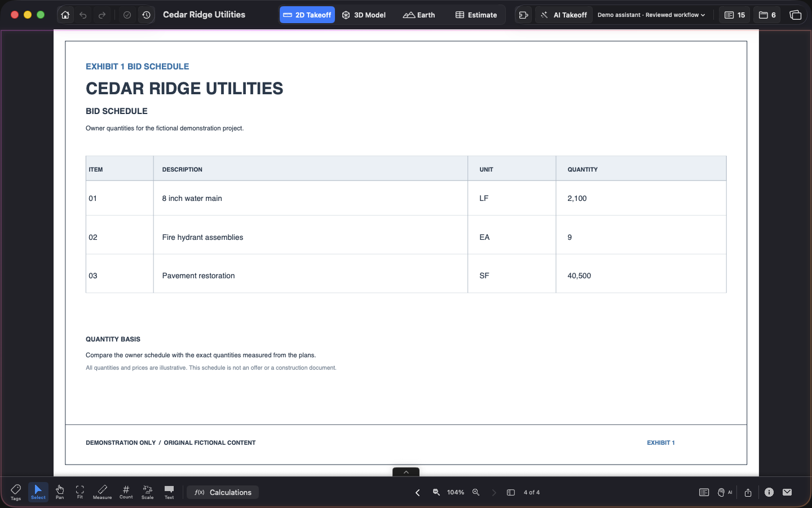This screenshot has width=812, height=508.
Task: Open the 3D Model tab
Action: [x=364, y=15]
